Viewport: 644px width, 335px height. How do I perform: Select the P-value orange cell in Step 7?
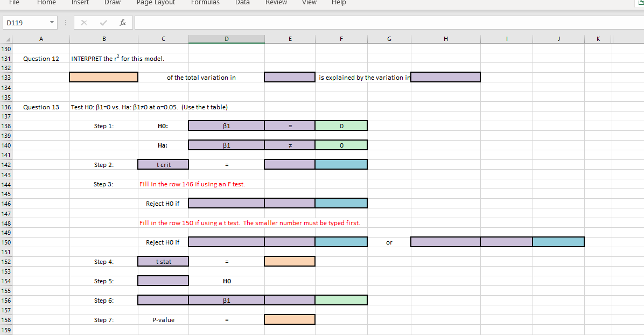pos(289,319)
